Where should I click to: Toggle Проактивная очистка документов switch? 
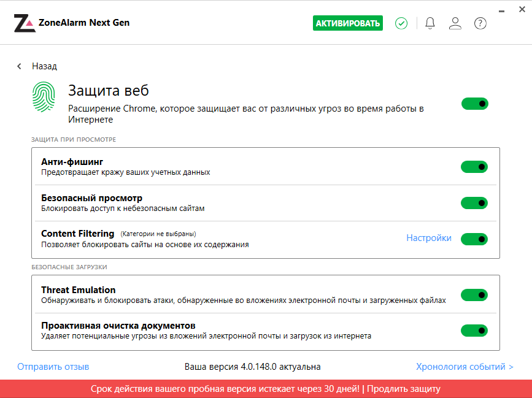click(474, 331)
